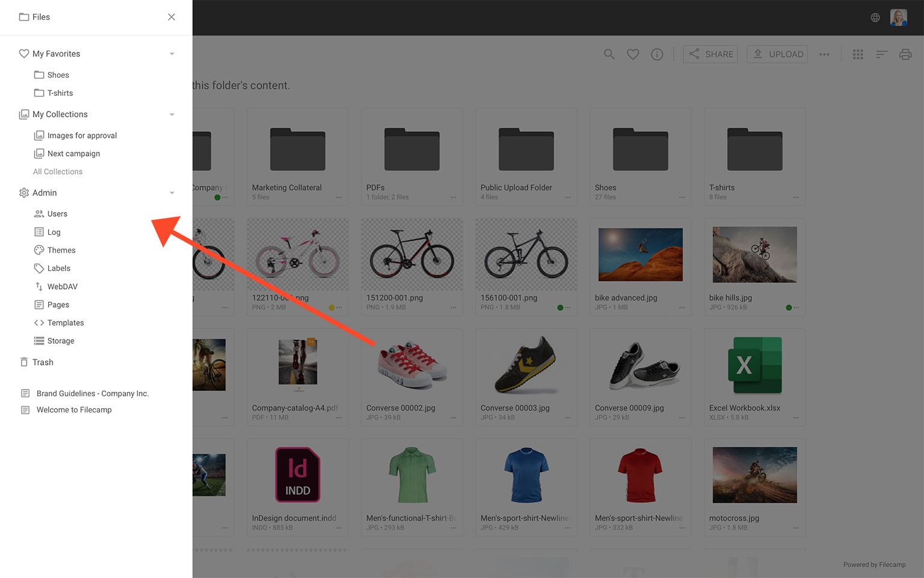
Task: Open the Pages admin section
Action: pyautogui.click(x=58, y=305)
